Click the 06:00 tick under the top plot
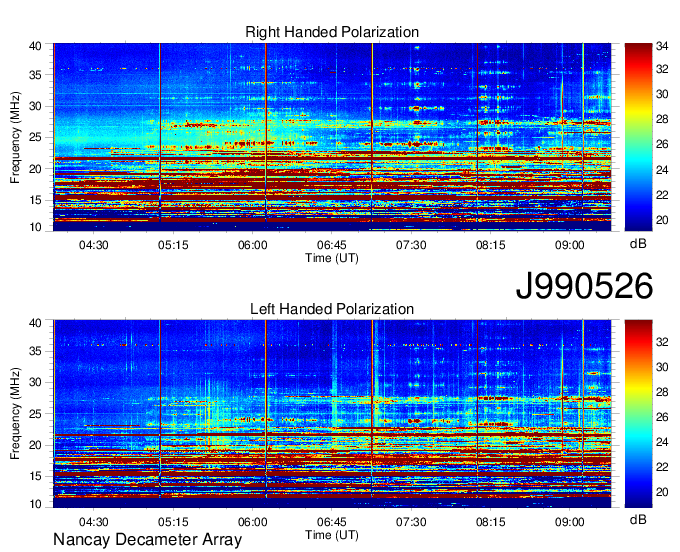 click(x=252, y=245)
